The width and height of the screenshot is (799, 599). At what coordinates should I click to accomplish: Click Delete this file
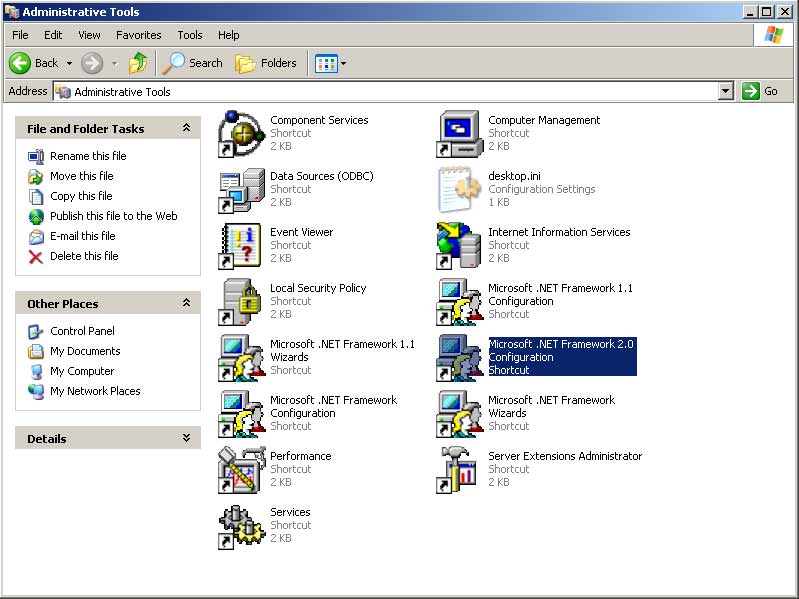coord(84,256)
